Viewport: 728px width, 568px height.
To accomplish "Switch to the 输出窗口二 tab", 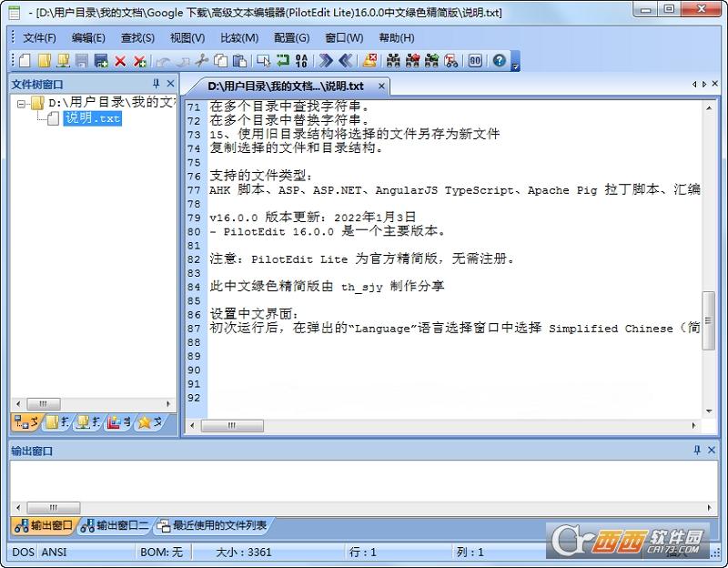I will pyautogui.click(x=115, y=526).
